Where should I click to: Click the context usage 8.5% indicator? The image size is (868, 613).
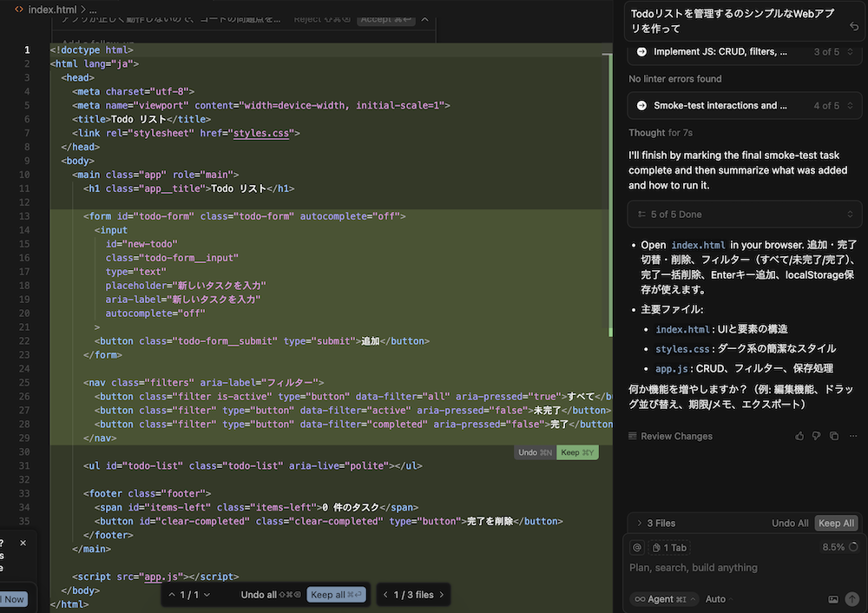pos(839,546)
